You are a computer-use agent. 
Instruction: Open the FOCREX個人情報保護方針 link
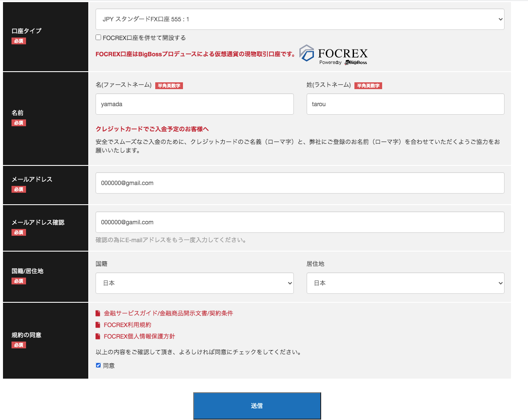139,336
